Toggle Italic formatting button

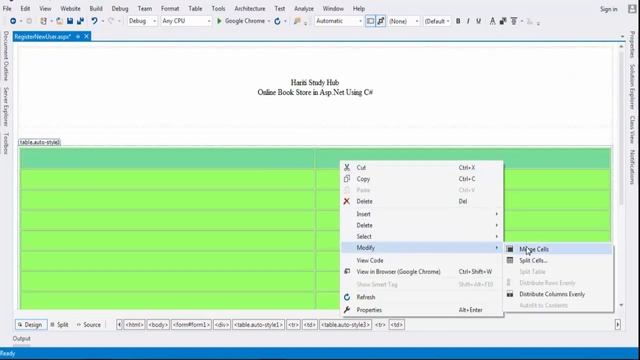468,21
